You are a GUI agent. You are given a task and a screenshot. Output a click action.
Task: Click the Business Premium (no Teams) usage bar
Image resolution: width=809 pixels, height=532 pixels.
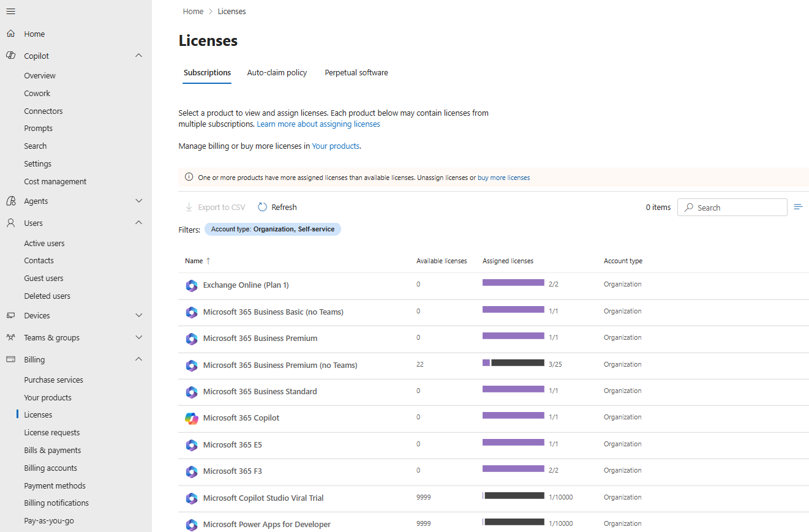pyautogui.click(x=513, y=363)
